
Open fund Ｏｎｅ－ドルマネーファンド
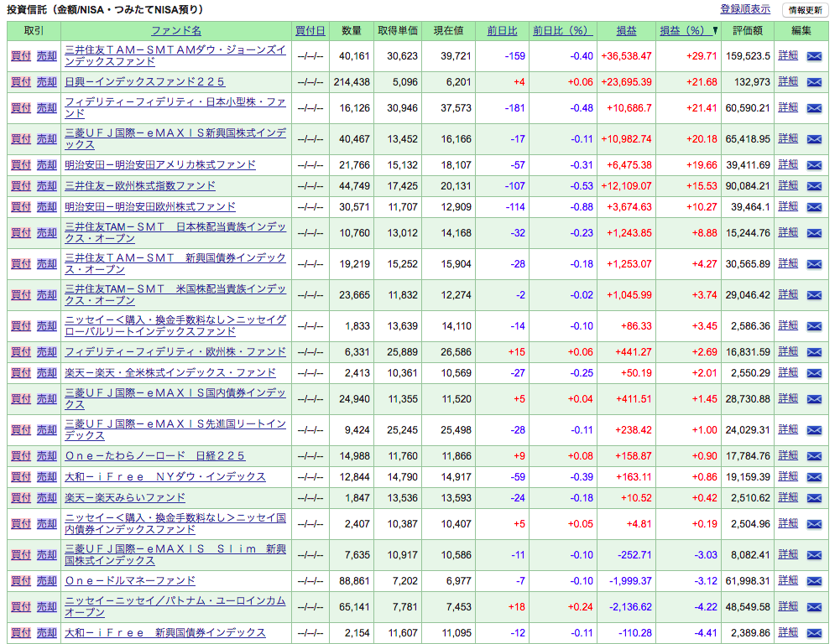tap(129, 581)
